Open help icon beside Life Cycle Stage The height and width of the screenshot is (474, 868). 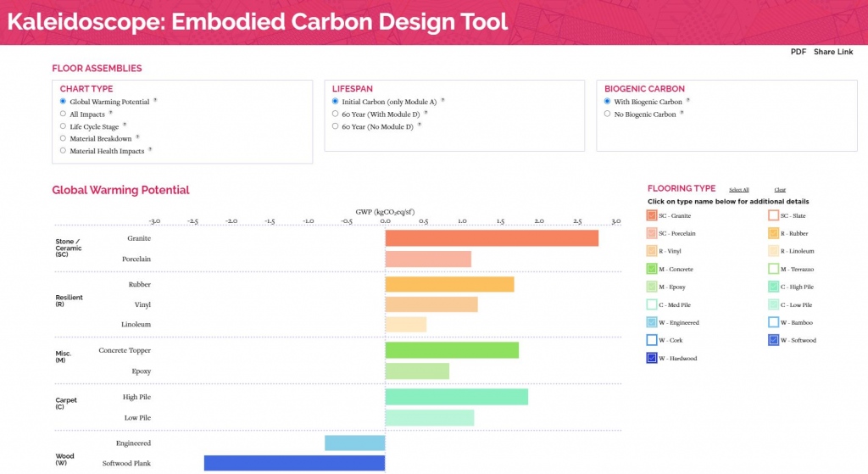pos(125,125)
